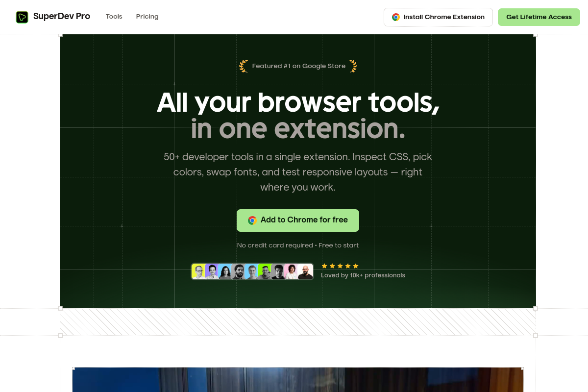Click the '50+ developer tools' description paragraph
Viewport: 588px width, 392px height.
298,172
